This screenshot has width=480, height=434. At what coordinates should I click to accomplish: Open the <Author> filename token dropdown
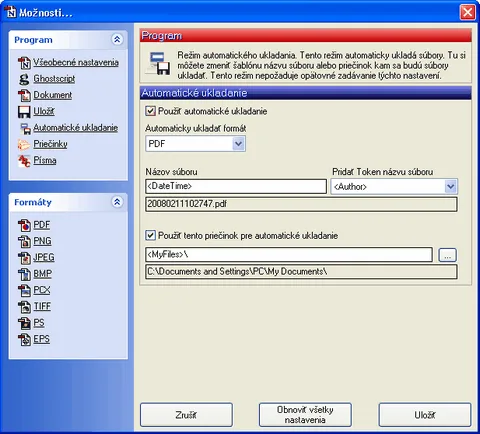coord(450,186)
